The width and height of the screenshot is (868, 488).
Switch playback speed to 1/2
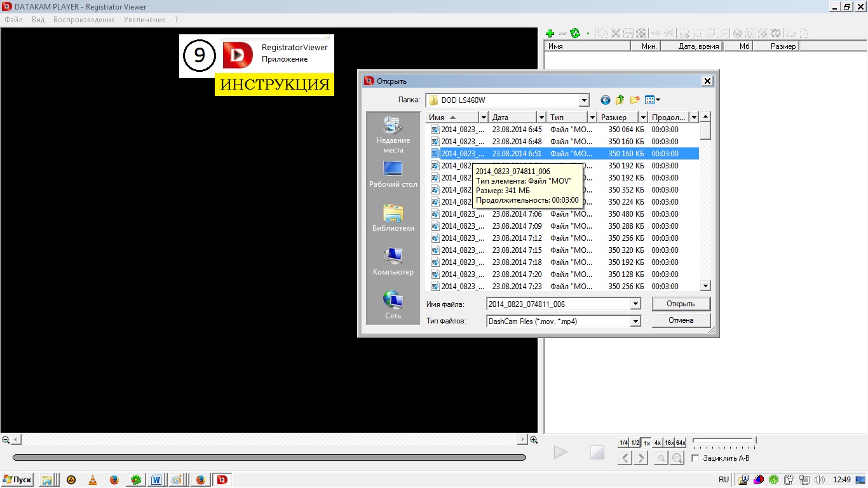pyautogui.click(x=635, y=443)
